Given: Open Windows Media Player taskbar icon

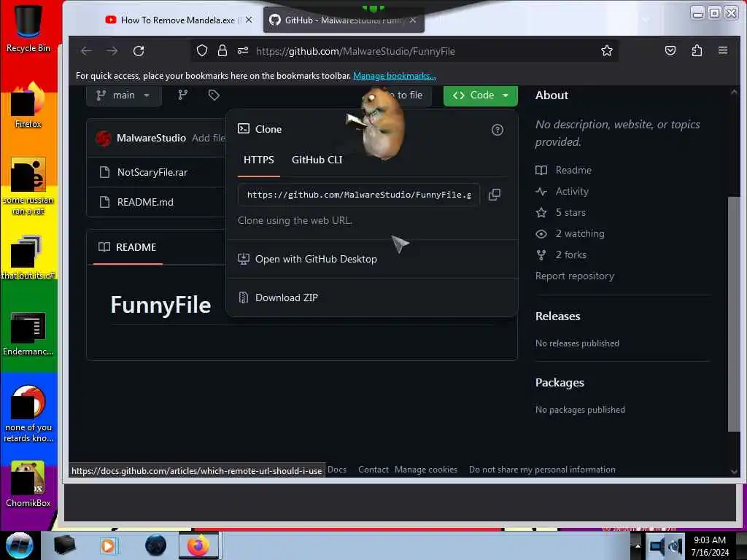Looking at the screenshot, I should 108,545.
